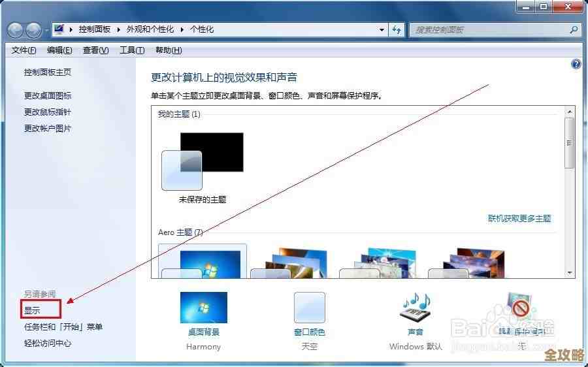Open the help question mark icon

point(576,65)
